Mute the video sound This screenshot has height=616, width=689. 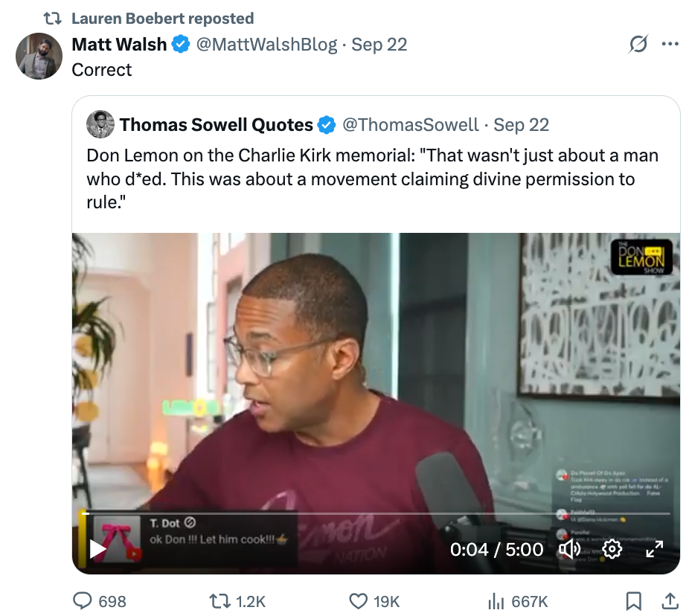[569, 549]
